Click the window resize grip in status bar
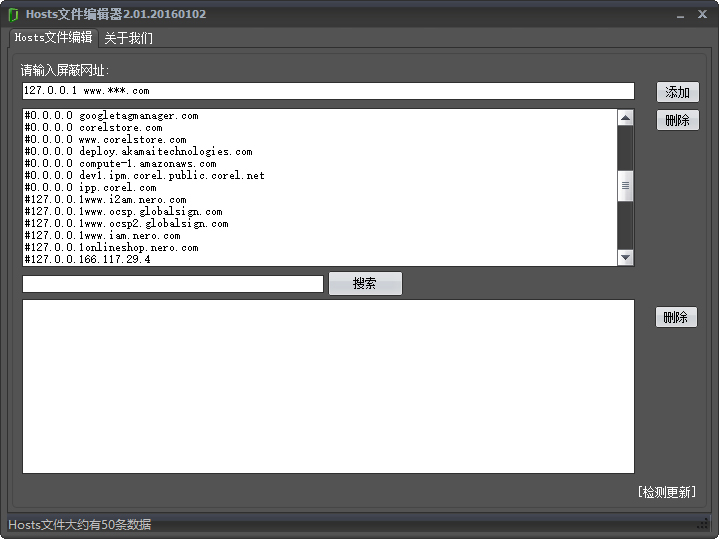Image resolution: width=719 pixels, height=539 pixels. click(x=703, y=524)
